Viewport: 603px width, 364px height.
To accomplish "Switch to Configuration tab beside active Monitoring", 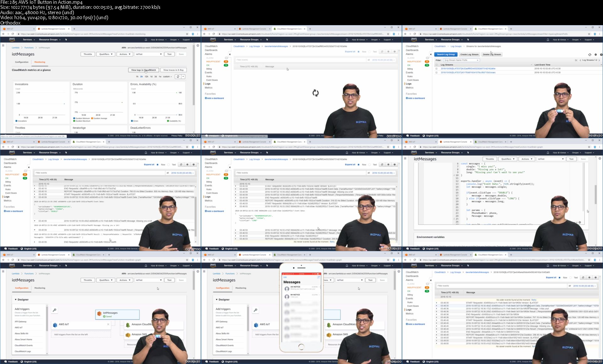I will [22, 62].
